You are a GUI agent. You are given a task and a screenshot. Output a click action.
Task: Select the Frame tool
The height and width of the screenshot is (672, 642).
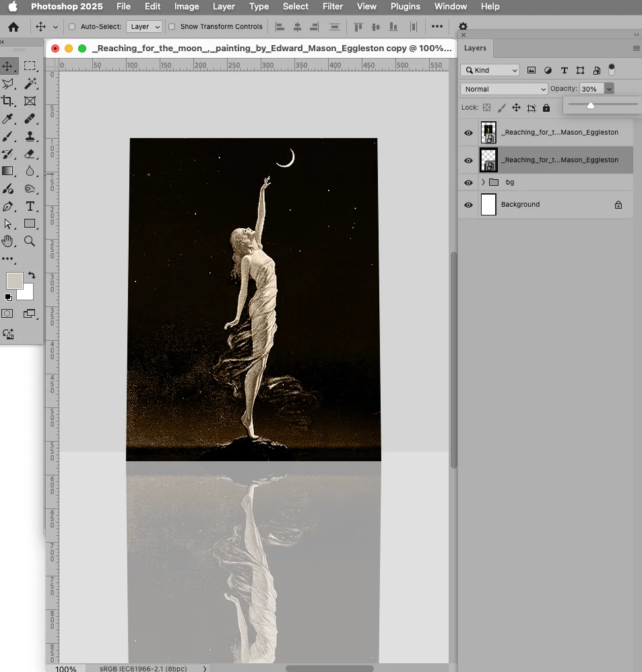30,101
